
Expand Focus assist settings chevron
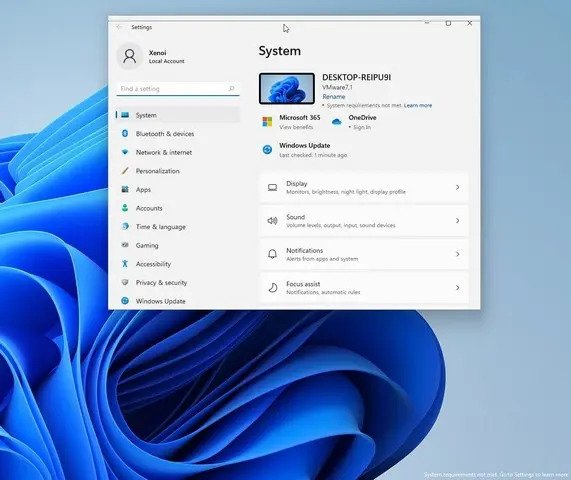(458, 288)
